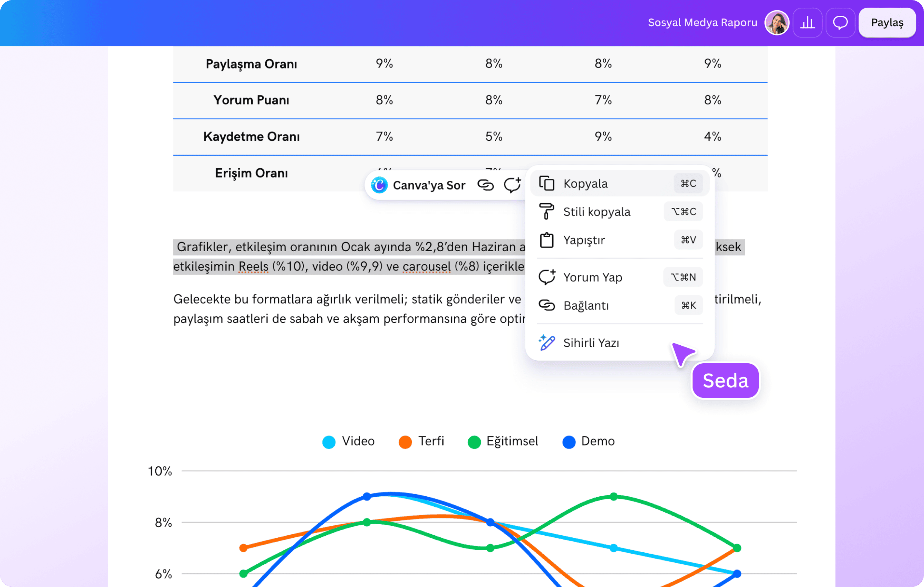This screenshot has width=924, height=587.
Task: Click the Paylaş share button
Action: pos(887,23)
